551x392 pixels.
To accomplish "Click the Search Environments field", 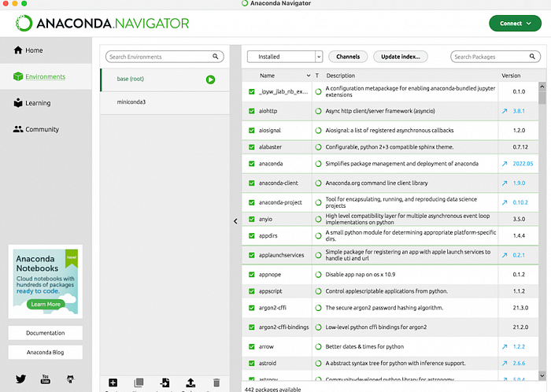I will [165, 57].
